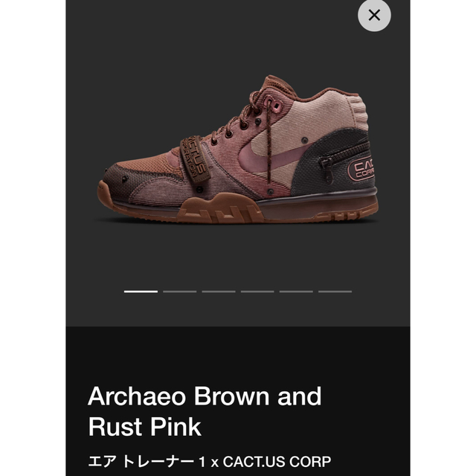
Task: Go to the third carousel slide indicator
Action: [219, 292]
